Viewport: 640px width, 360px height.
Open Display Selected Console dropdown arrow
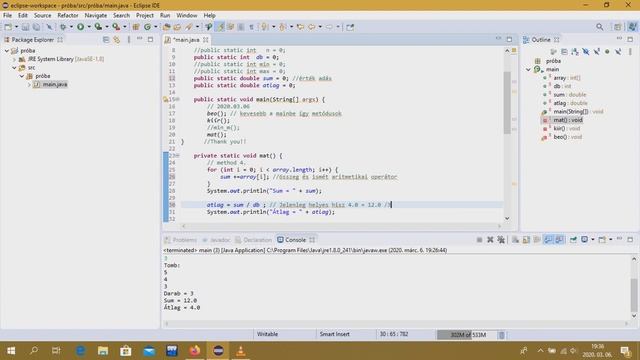(x=593, y=240)
